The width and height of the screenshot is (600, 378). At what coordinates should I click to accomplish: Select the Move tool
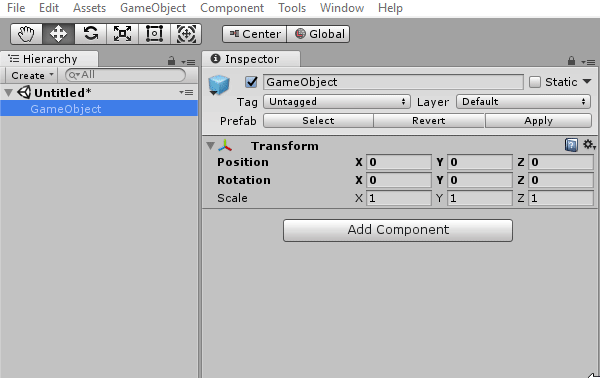[x=58, y=34]
